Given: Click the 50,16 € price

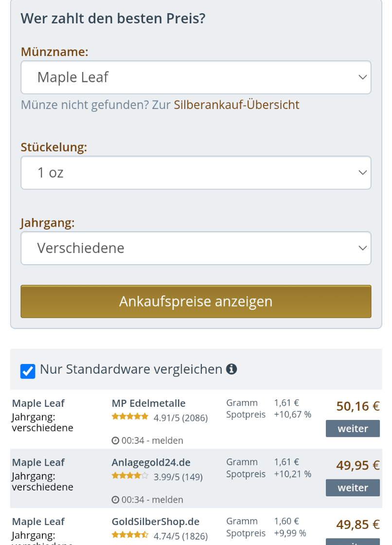Looking at the screenshot, I should pos(357,406).
